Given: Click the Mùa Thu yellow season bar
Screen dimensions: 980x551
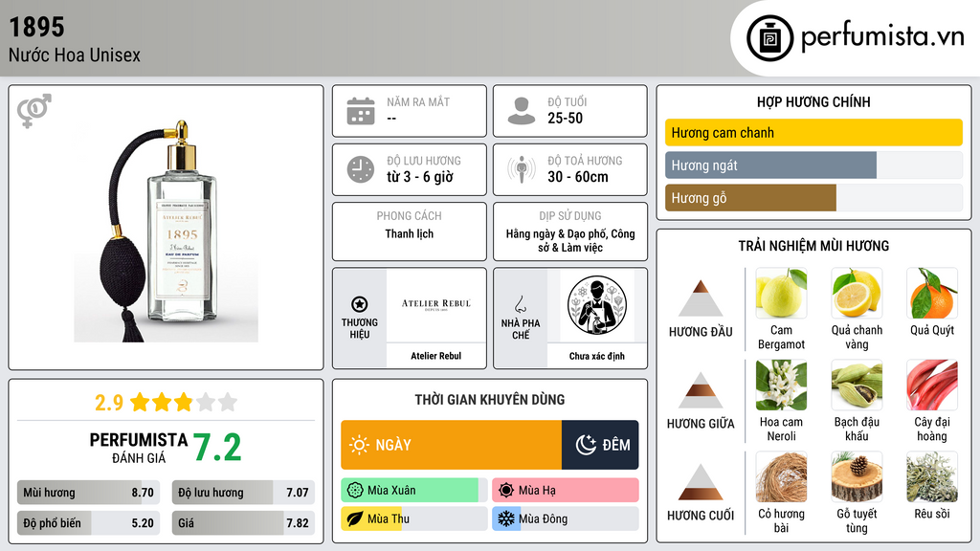Looking at the screenshot, I should click(x=371, y=519).
